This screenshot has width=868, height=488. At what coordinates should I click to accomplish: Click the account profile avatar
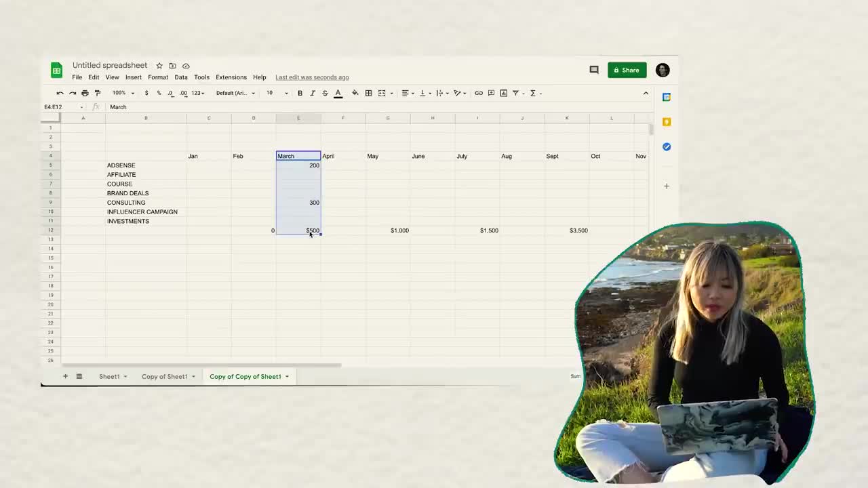pyautogui.click(x=663, y=70)
